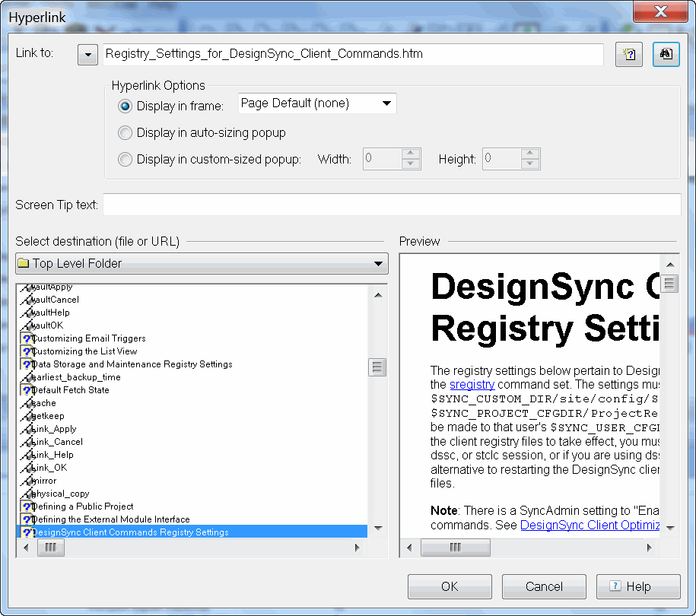Click the Height spinner up arrow
Image resolution: width=696 pixels, height=616 pixels.
[530, 153]
